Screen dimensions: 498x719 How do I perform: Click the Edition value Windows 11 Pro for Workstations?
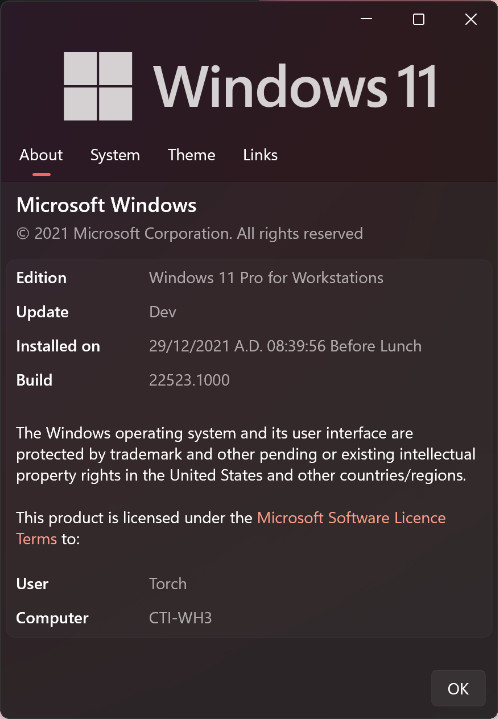point(266,278)
